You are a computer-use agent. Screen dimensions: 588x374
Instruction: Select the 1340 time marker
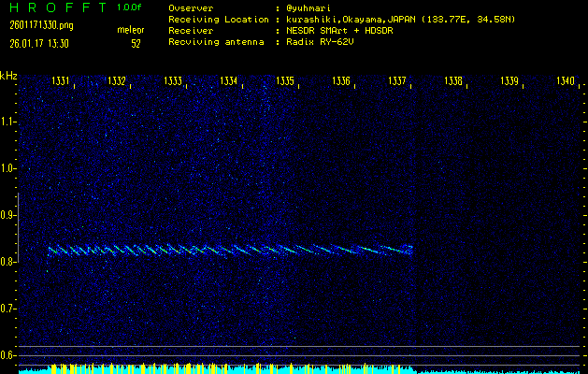tap(565, 81)
